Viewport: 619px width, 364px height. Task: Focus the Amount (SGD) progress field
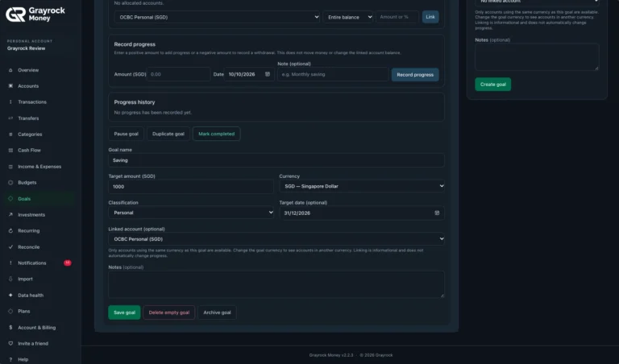179,74
